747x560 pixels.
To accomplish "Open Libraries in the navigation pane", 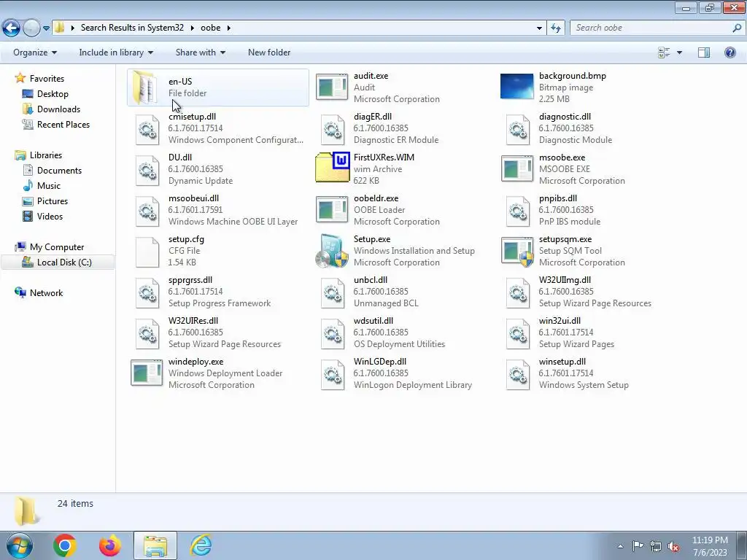I will click(46, 155).
